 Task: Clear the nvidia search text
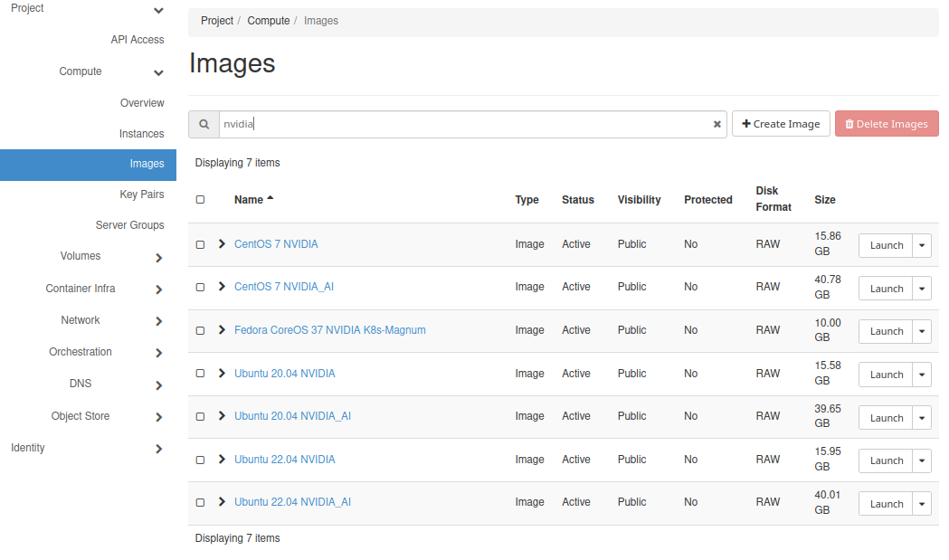coord(716,124)
